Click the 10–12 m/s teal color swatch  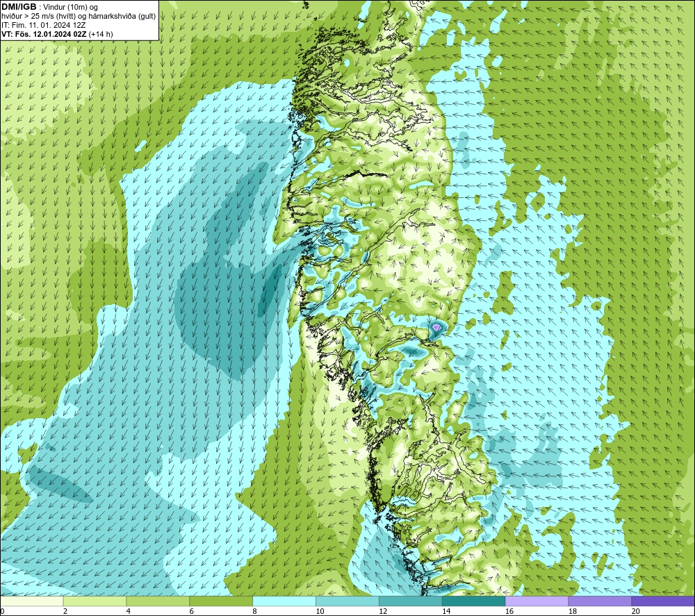[x=347, y=601]
